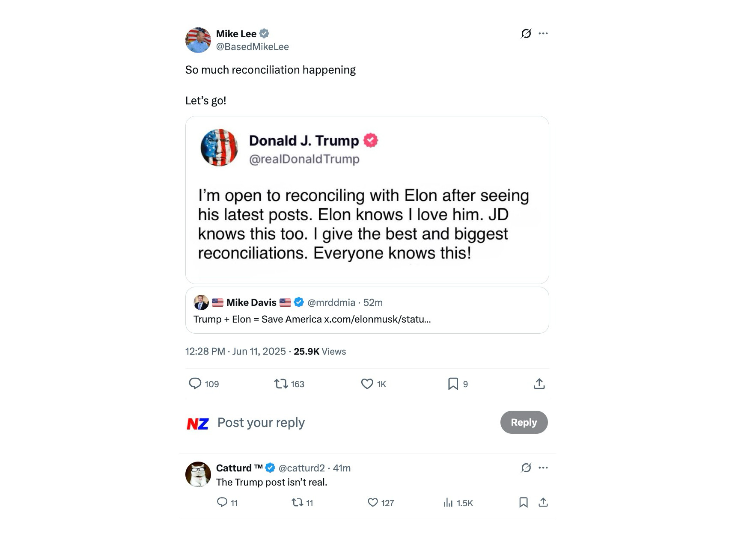
Task: Open Mike Lee's profile avatar
Action: pyautogui.click(x=198, y=40)
